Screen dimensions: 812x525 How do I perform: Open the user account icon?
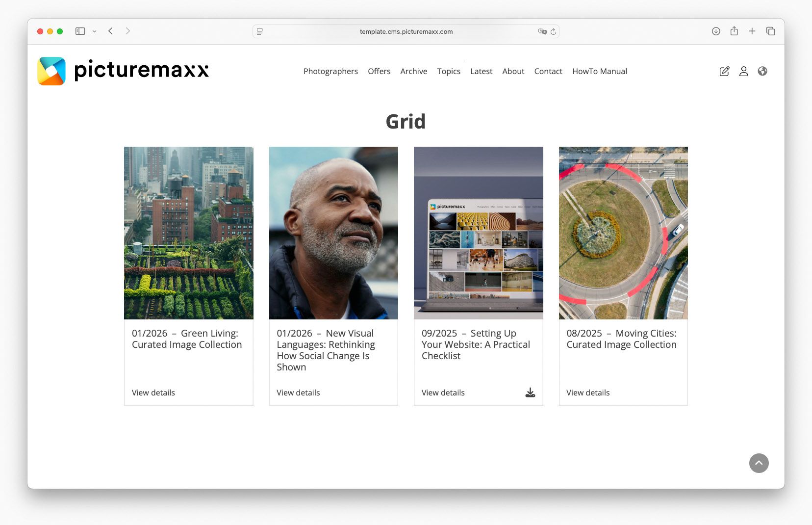(744, 71)
